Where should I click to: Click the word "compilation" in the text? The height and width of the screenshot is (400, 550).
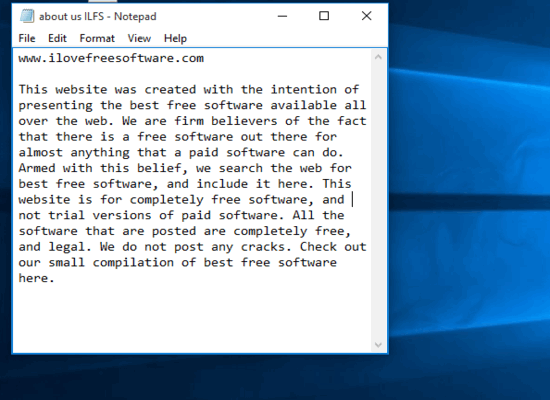[x=133, y=263]
